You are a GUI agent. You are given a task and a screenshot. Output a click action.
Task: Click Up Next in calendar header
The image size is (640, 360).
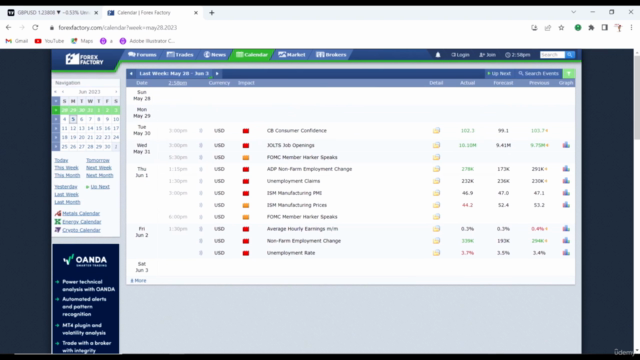coord(499,73)
